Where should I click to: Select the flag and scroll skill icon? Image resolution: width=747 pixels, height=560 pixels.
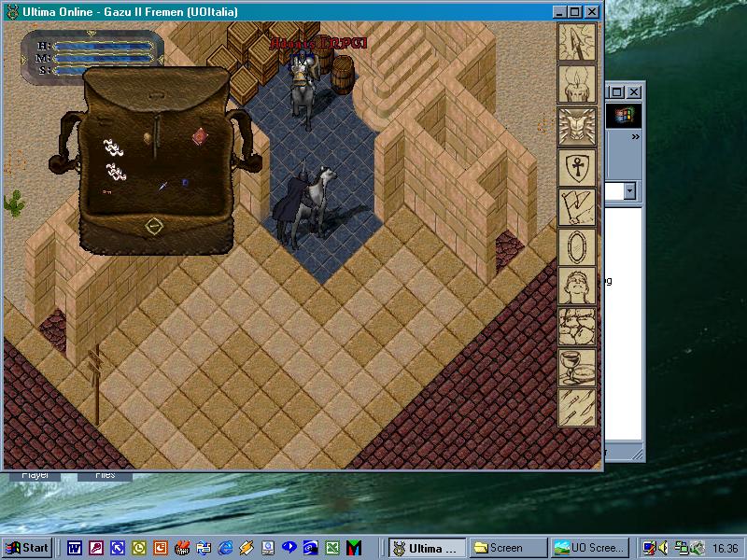pos(577,207)
